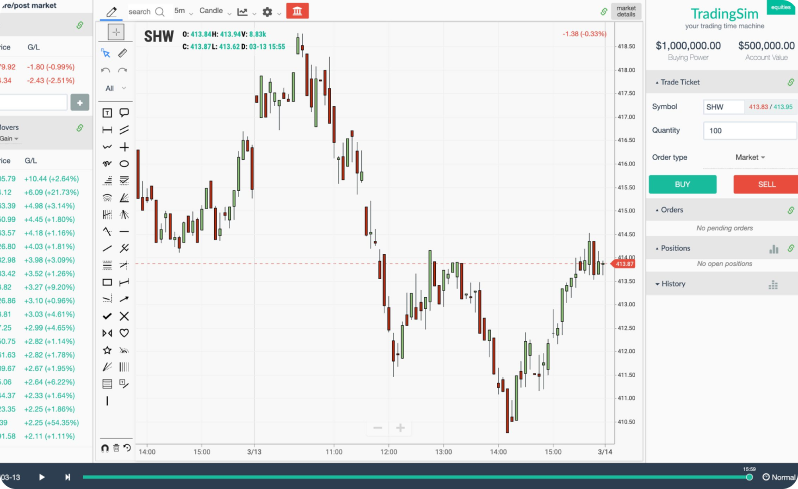Click the Quantity field showing 100
This screenshot has width=798, height=489.
coord(750,131)
